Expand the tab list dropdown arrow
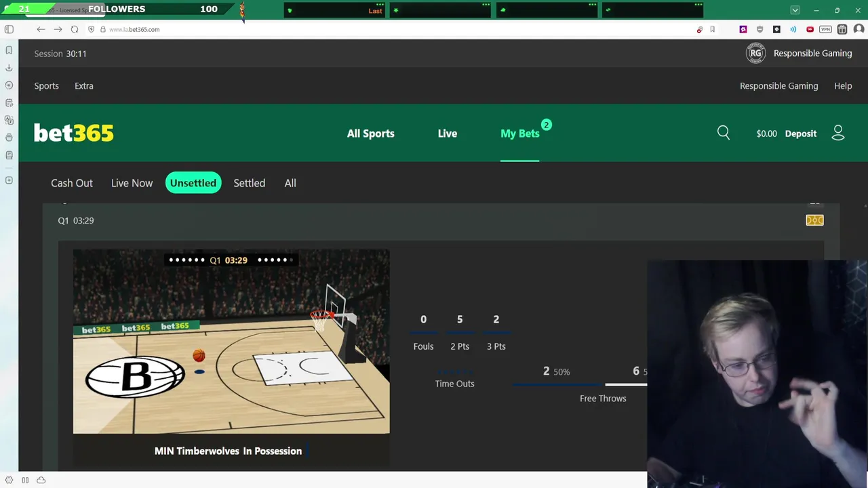This screenshot has height=488, width=868. click(x=795, y=10)
